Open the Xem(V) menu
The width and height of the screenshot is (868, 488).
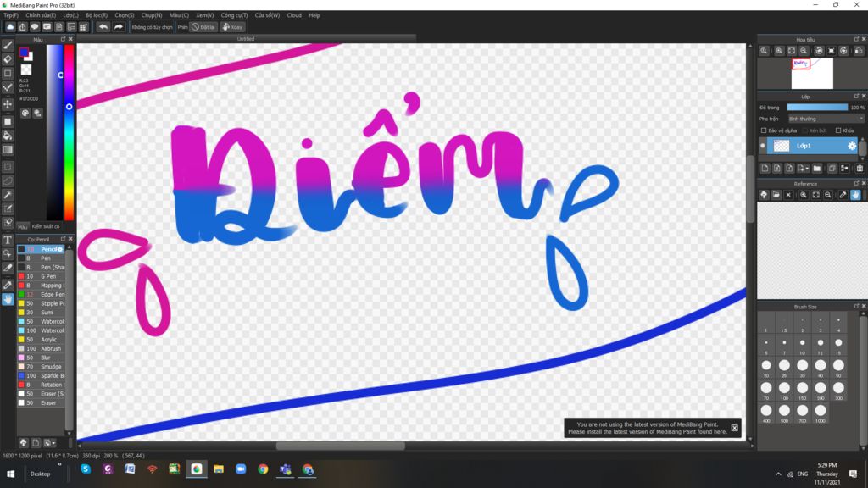click(x=205, y=15)
